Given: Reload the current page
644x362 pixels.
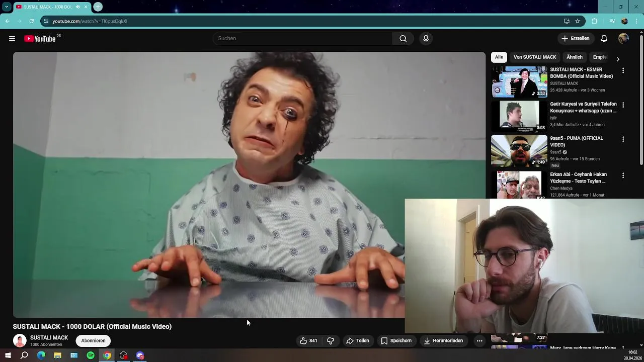Looking at the screenshot, I should click(x=31, y=21).
